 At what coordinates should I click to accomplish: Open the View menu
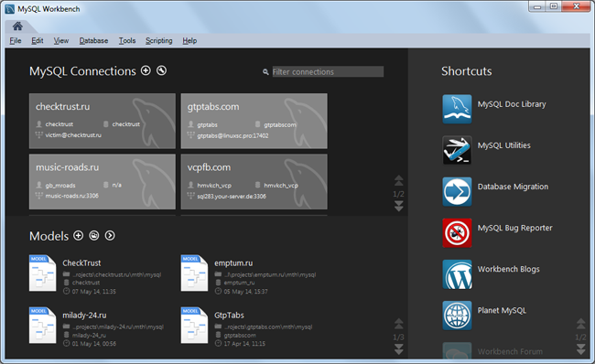(x=61, y=40)
